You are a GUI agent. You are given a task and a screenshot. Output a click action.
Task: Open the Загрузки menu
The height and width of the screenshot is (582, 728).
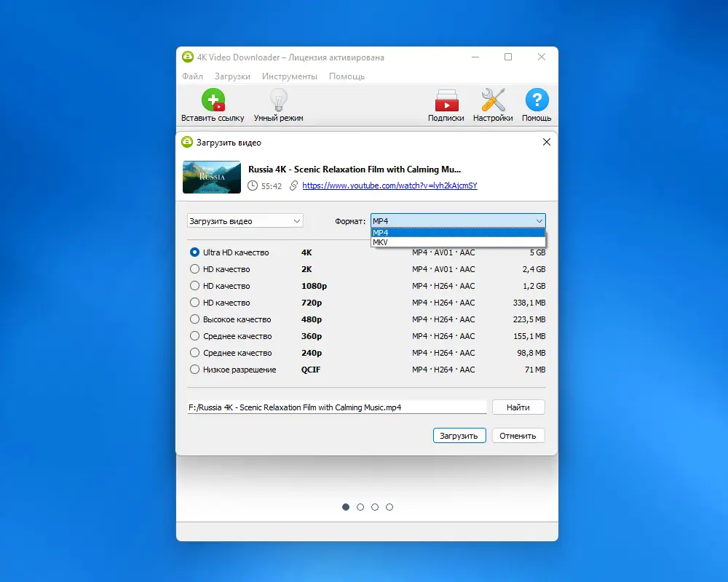coord(232,76)
